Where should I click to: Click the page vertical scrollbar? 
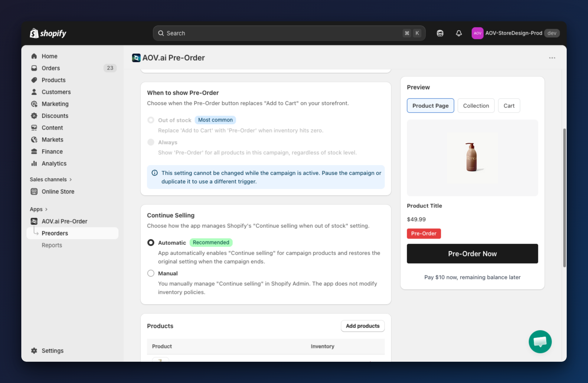pos(564,197)
